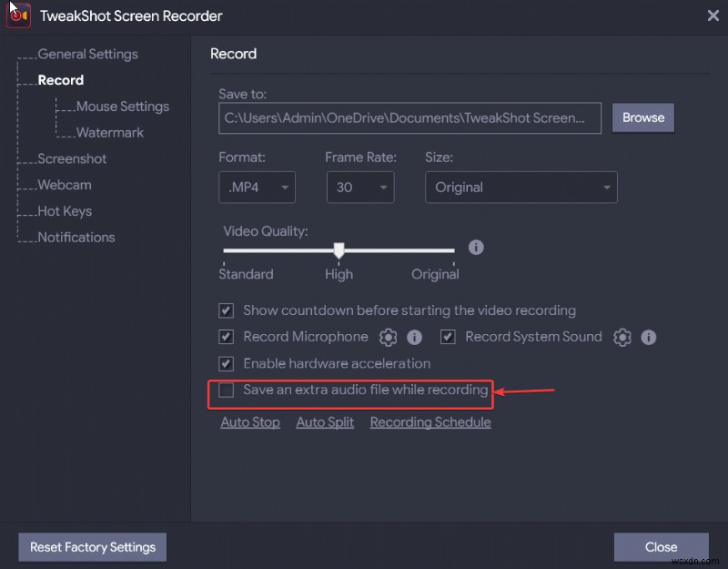This screenshot has height=569, width=728.
Task: Click the info icon beside Video Quality
Action: tap(476, 247)
